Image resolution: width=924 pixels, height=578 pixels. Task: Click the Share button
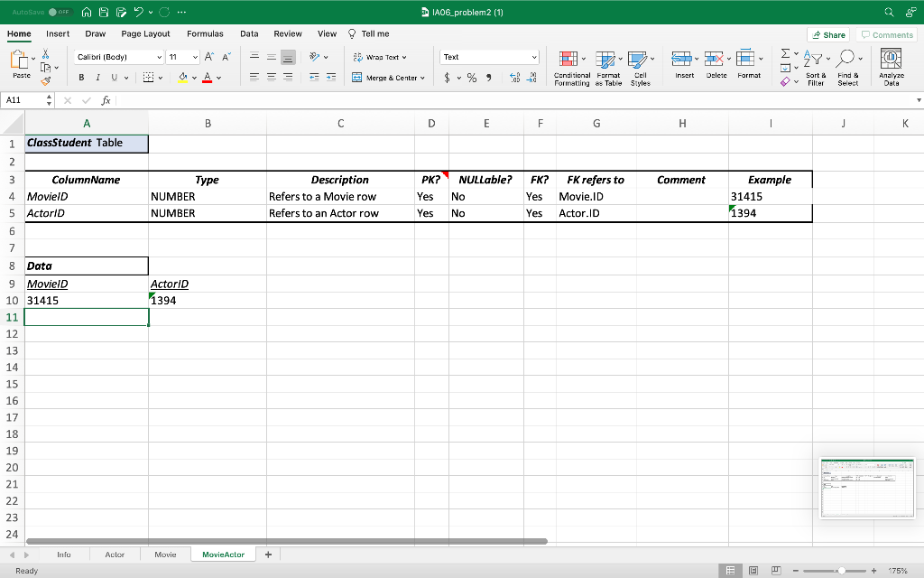pyautogui.click(x=828, y=35)
